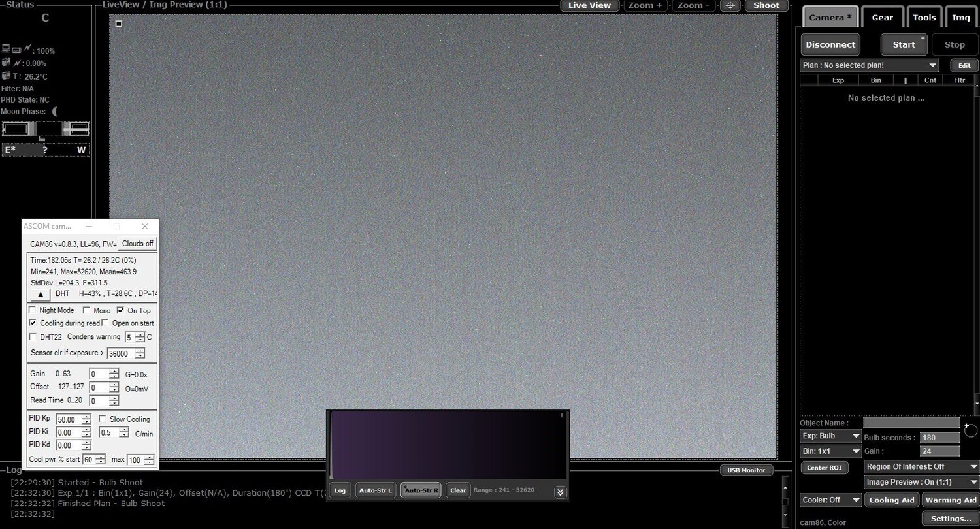980x529 pixels.
Task: Open camera Settings...
Action: (951, 519)
